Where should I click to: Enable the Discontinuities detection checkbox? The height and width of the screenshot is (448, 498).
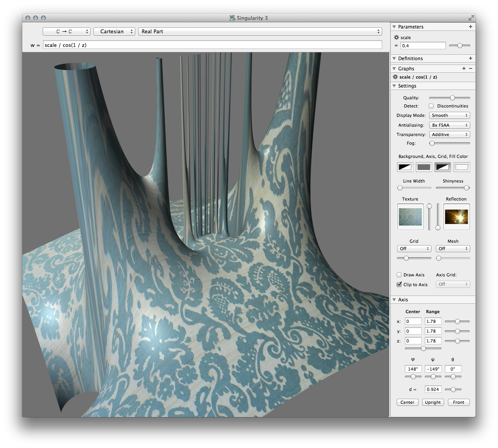pyautogui.click(x=431, y=106)
